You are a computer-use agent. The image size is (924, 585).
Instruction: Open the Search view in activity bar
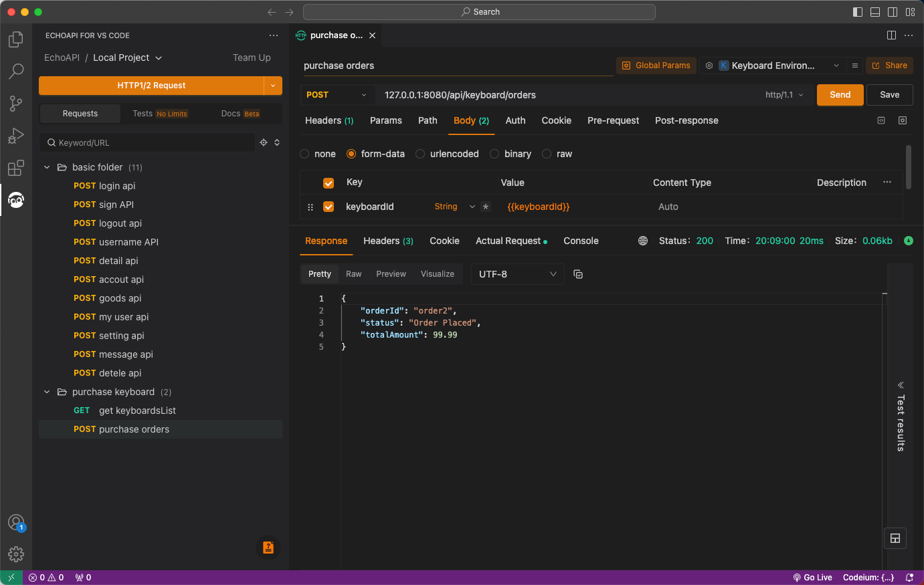(16, 71)
